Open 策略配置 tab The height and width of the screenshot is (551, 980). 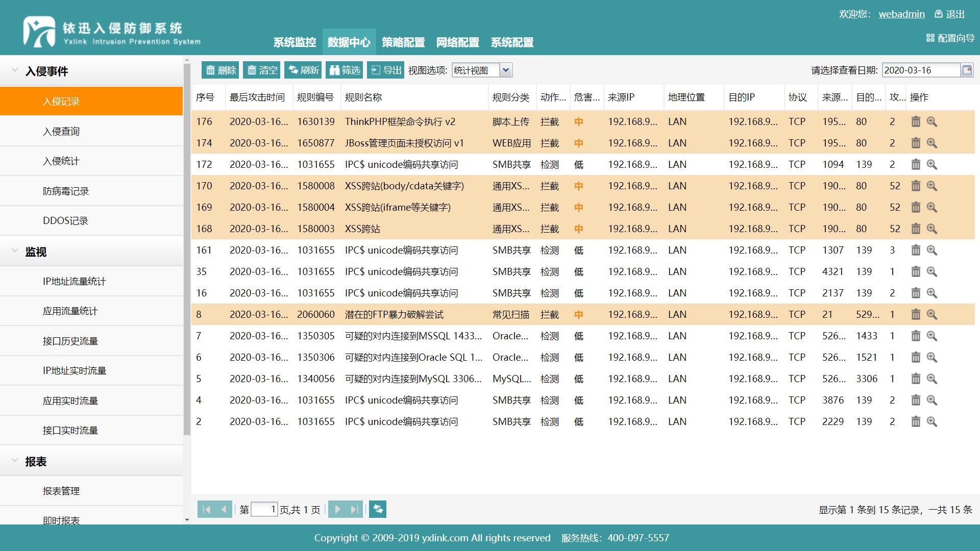point(403,42)
